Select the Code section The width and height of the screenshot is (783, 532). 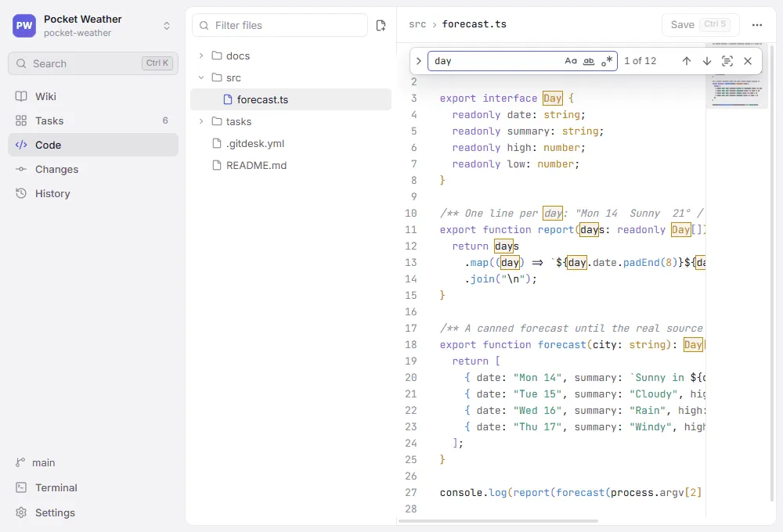[93, 145]
